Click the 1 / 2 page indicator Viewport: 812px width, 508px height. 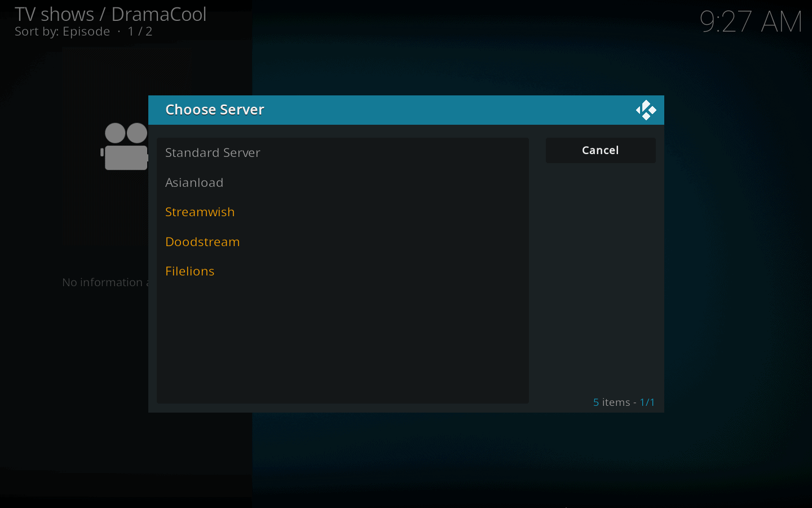point(140,32)
